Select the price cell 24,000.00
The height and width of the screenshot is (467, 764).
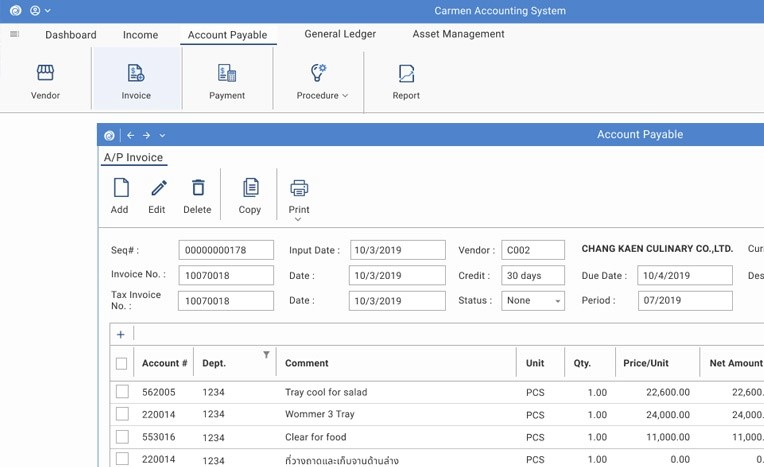[x=668, y=415]
